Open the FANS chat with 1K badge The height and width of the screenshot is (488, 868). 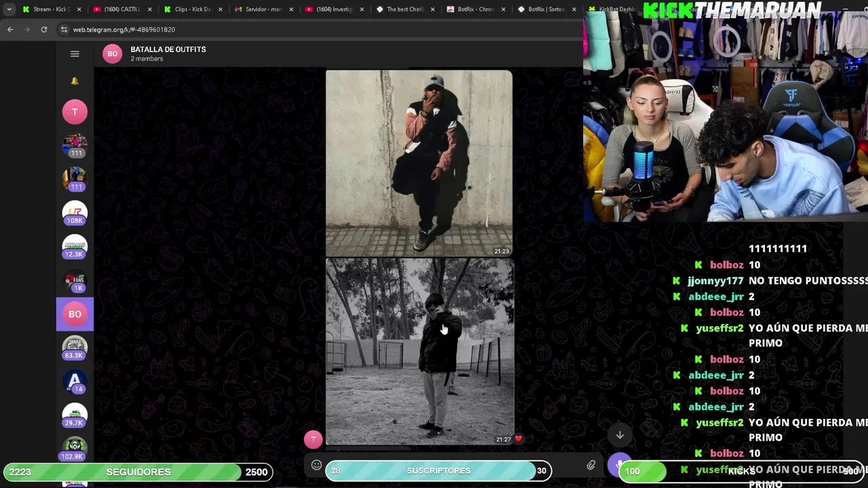tap(75, 281)
